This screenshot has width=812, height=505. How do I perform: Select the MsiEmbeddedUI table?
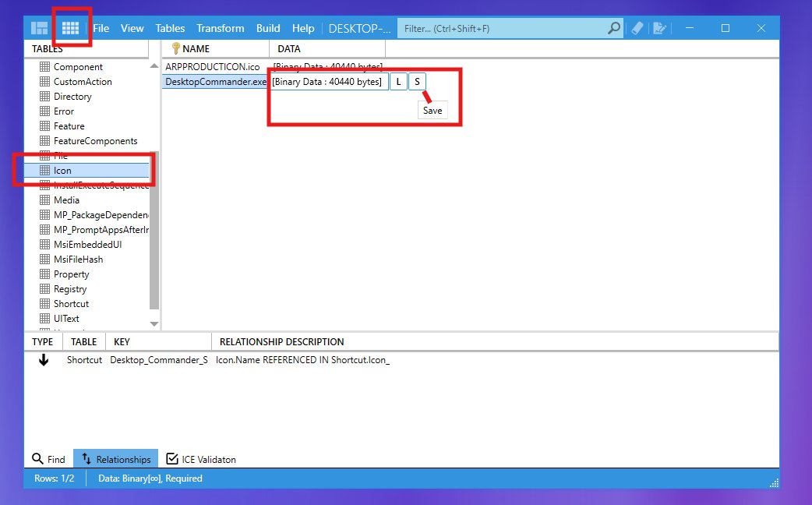[87, 245]
